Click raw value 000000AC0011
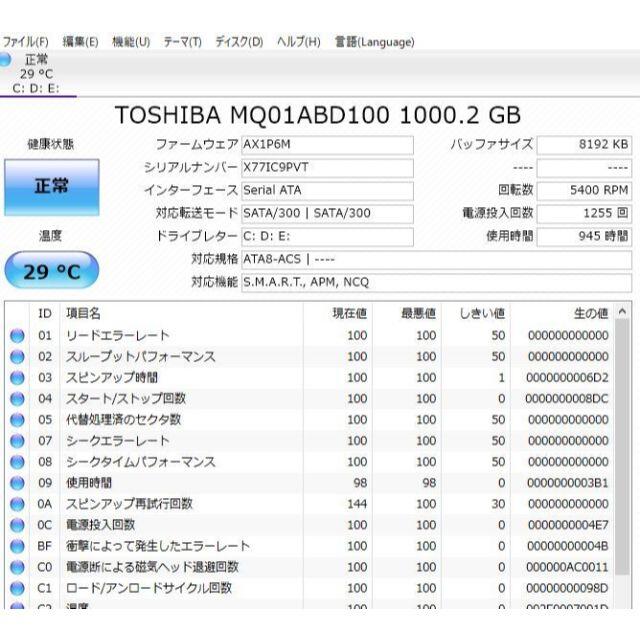This screenshot has height=640, width=640. coord(567,567)
